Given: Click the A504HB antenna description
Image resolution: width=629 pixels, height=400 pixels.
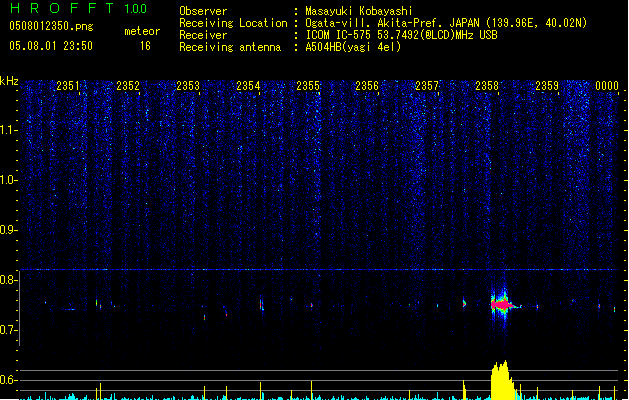Looking at the screenshot, I should tap(353, 47).
